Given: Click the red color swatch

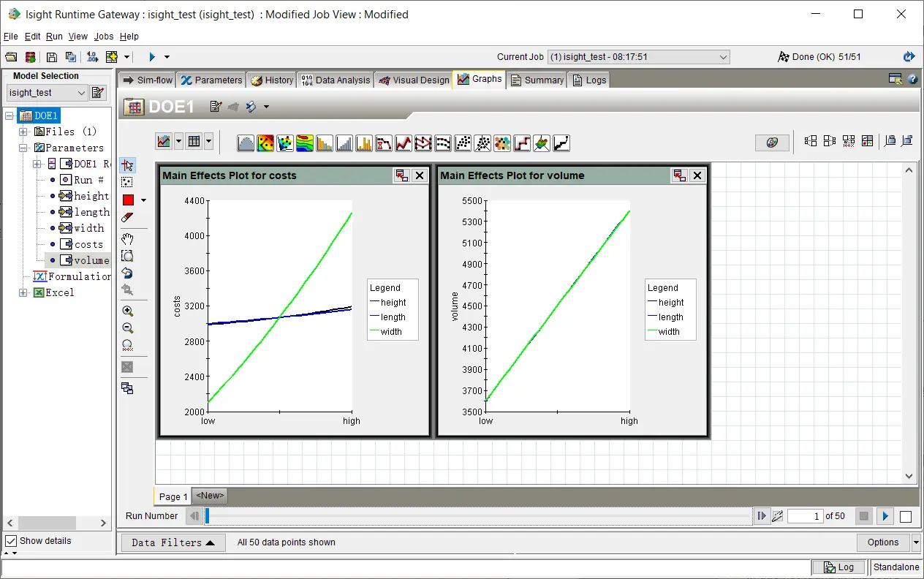Looking at the screenshot, I should [x=128, y=200].
